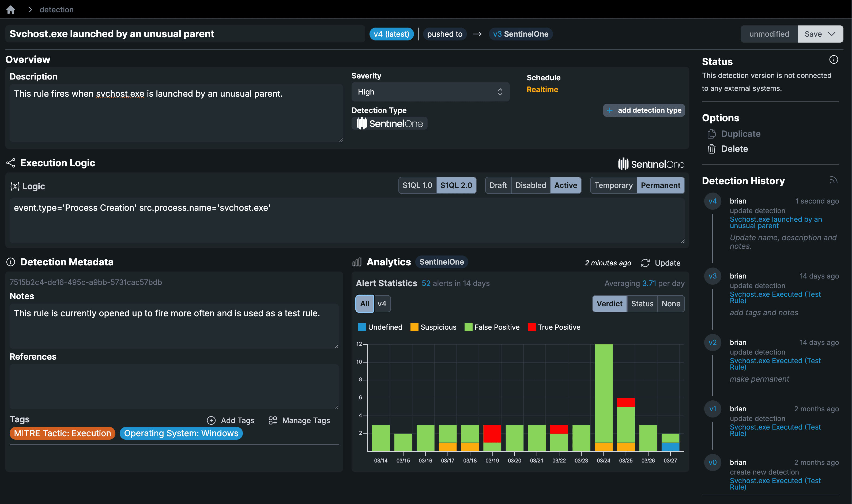The width and height of the screenshot is (852, 504).
Task: Click the Update analytics button
Action: (x=661, y=263)
